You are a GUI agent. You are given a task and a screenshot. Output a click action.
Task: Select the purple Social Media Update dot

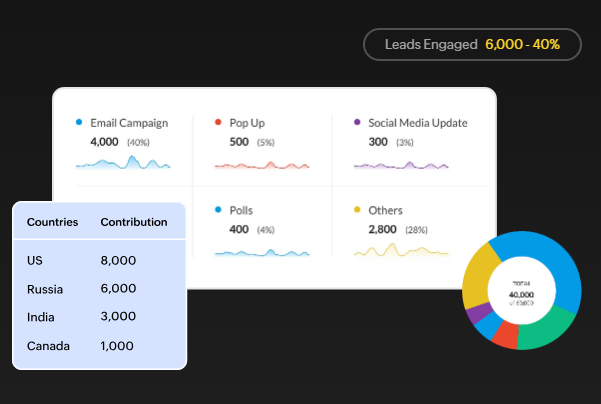[357, 123]
